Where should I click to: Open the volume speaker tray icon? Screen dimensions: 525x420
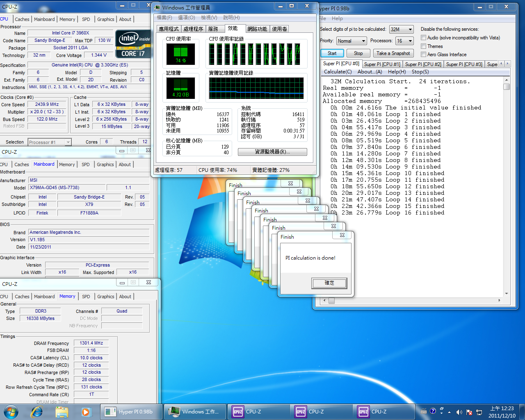(x=459, y=412)
